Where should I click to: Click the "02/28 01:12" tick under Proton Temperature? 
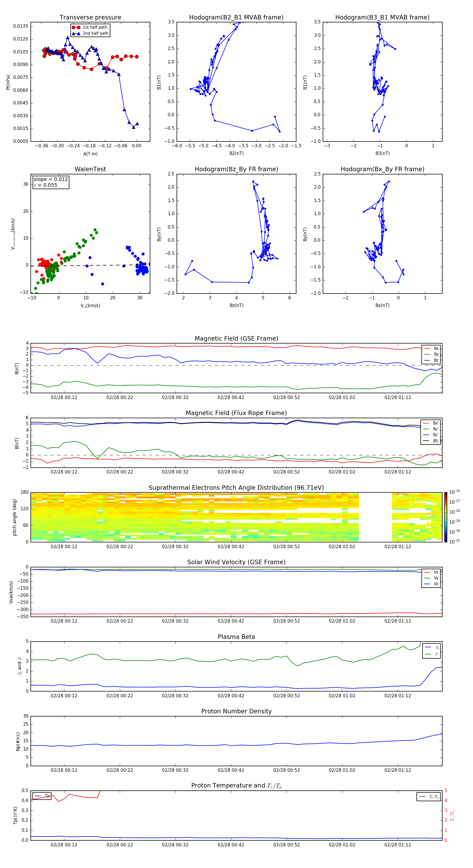pyautogui.click(x=398, y=845)
